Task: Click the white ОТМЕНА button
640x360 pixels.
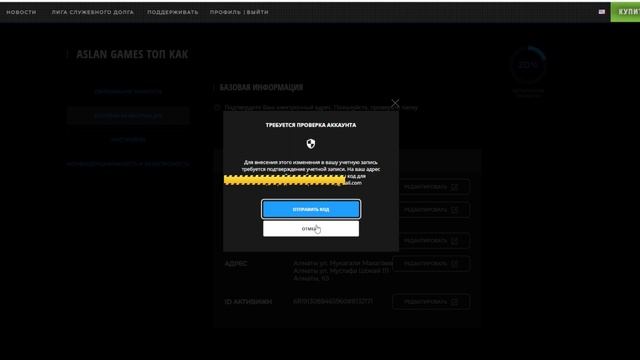Action: coord(311,229)
